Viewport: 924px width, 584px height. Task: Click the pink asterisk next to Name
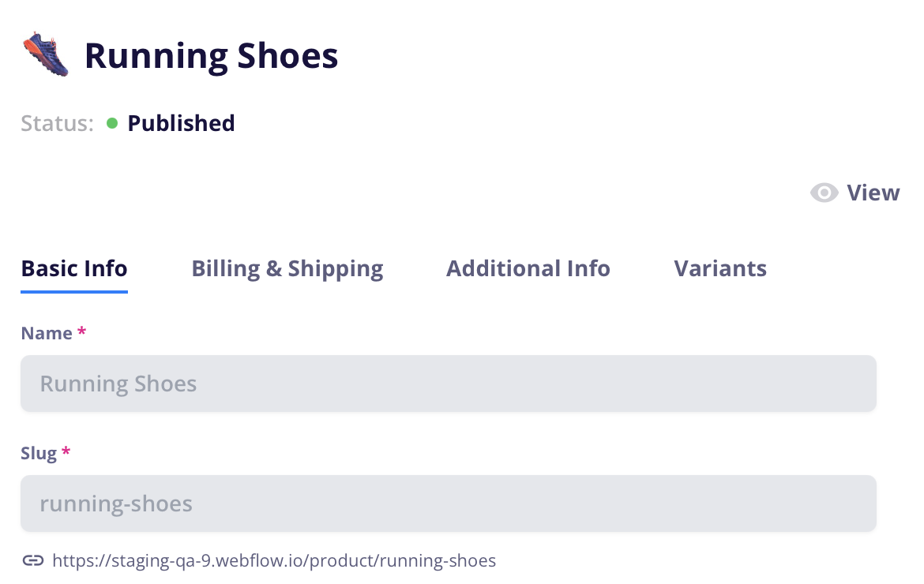click(81, 333)
